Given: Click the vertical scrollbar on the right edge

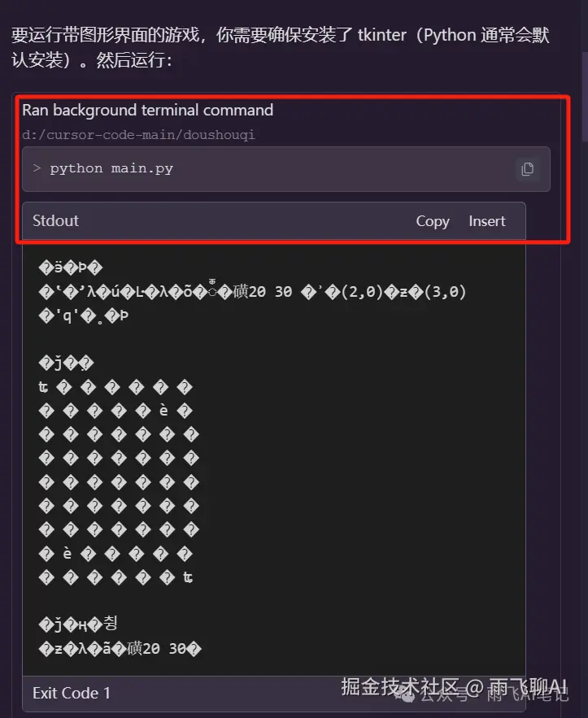Looking at the screenshot, I should click(x=585, y=98).
